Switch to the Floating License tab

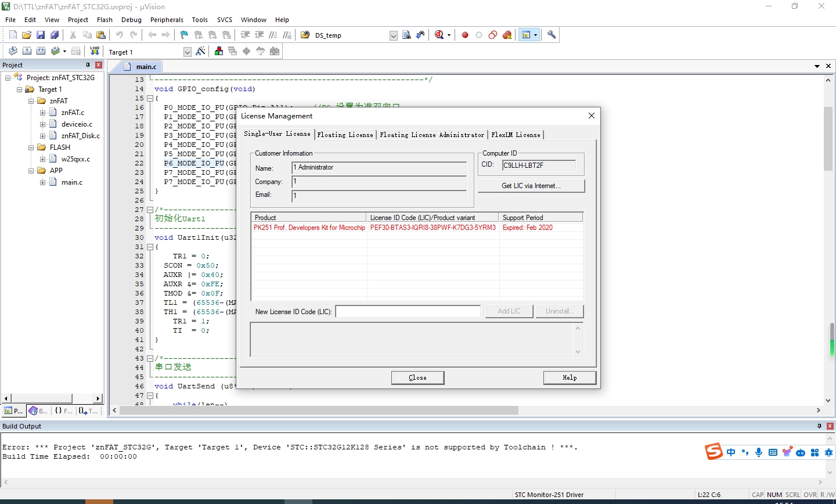coord(345,135)
